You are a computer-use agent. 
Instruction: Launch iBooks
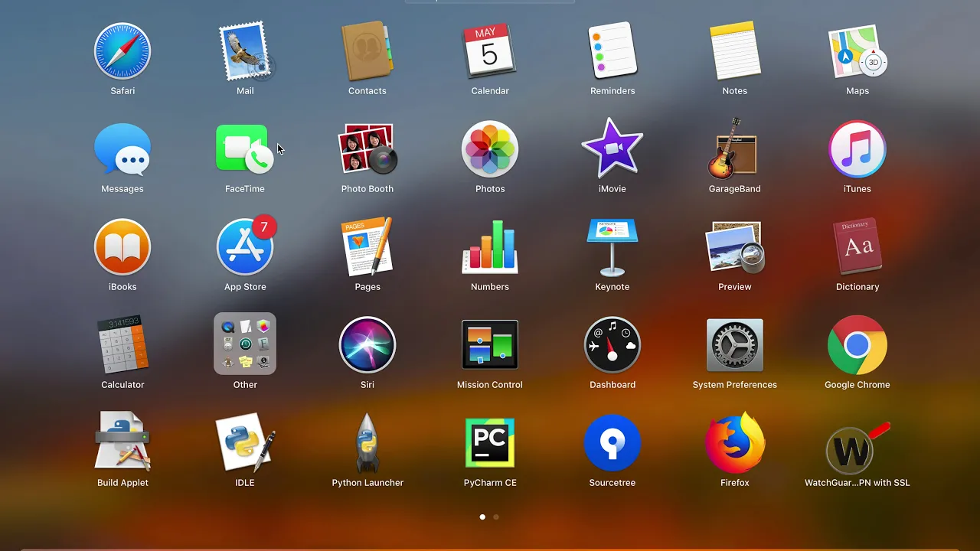[122, 247]
